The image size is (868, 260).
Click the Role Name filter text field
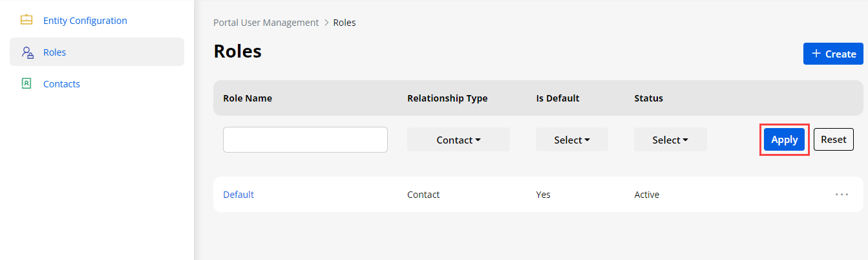[305, 140]
